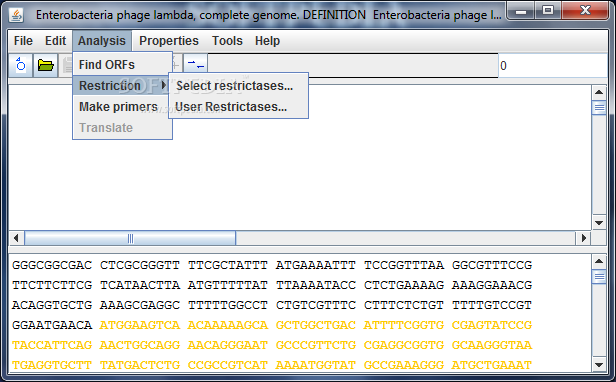Open the Edit menu
The height and width of the screenshot is (382, 616).
pos(55,41)
